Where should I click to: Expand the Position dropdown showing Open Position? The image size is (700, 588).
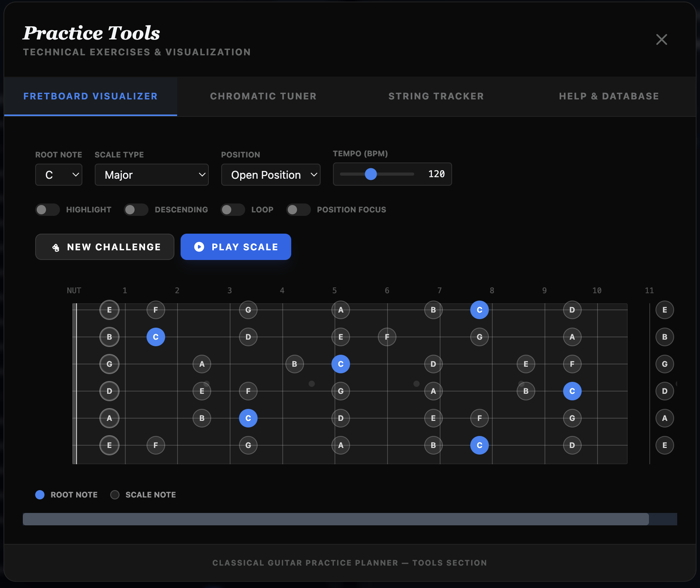pos(271,175)
